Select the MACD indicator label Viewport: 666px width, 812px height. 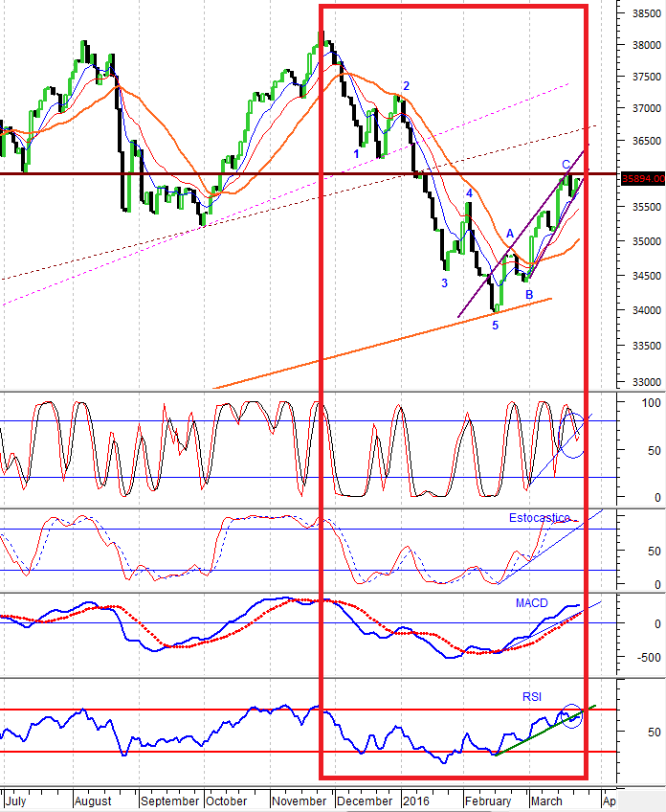tap(531, 603)
